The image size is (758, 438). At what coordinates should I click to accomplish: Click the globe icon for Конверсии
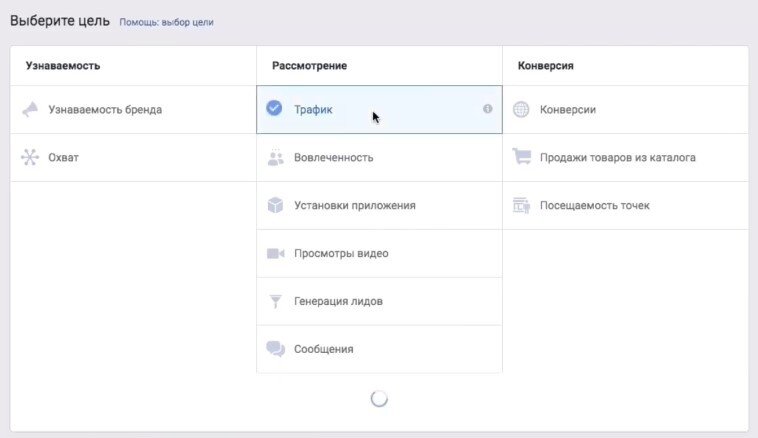pos(521,109)
